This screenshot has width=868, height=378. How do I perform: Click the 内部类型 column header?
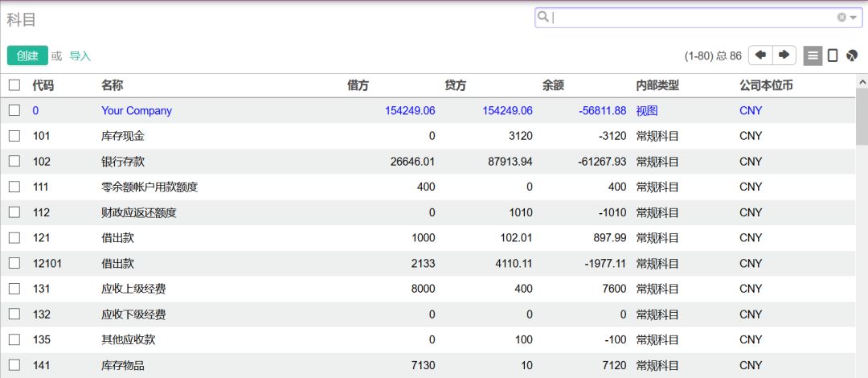657,85
